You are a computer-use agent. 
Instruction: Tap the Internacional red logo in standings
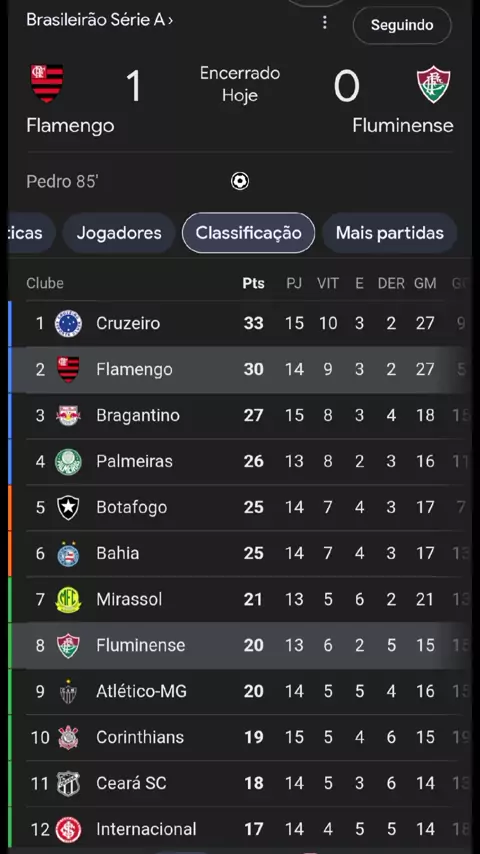tap(68, 829)
